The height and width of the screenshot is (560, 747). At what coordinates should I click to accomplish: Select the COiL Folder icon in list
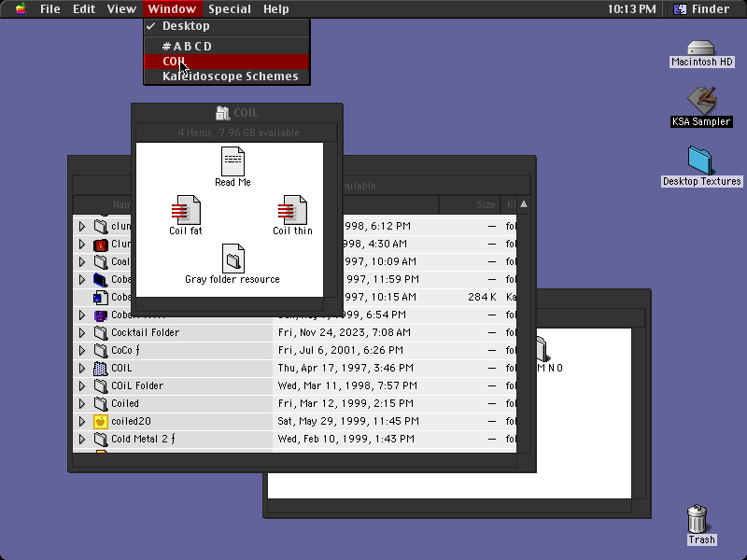pyautogui.click(x=101, y=385)
